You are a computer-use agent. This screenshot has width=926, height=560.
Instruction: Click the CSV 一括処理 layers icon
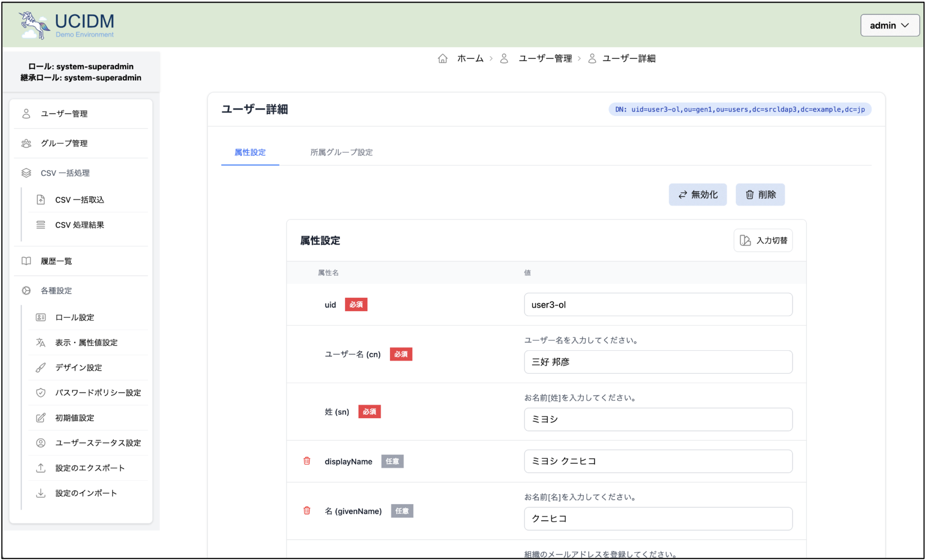coord(26,173)
